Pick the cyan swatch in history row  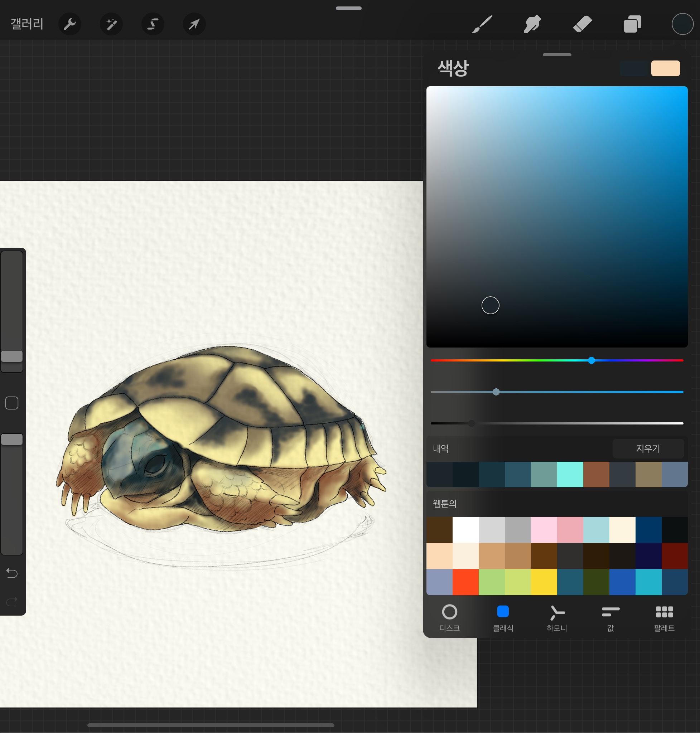coord(570,475)
